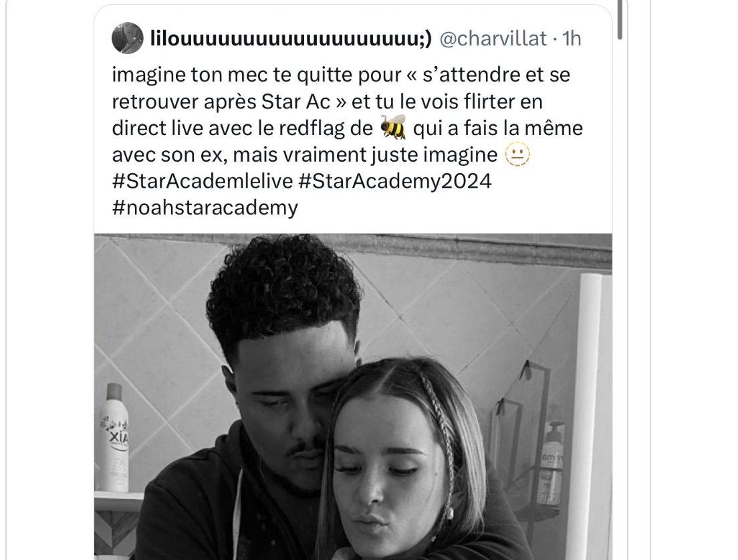This screenshot has width=738, height=560.
Task: Click the display name lilouuuuuuuuuuuuuuuuuuu;)
Action: click(x=290, y=39)
